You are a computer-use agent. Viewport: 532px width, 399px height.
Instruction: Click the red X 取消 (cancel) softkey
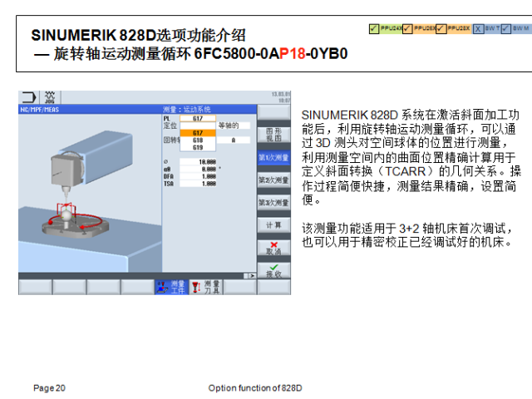(x=273, y=248)
